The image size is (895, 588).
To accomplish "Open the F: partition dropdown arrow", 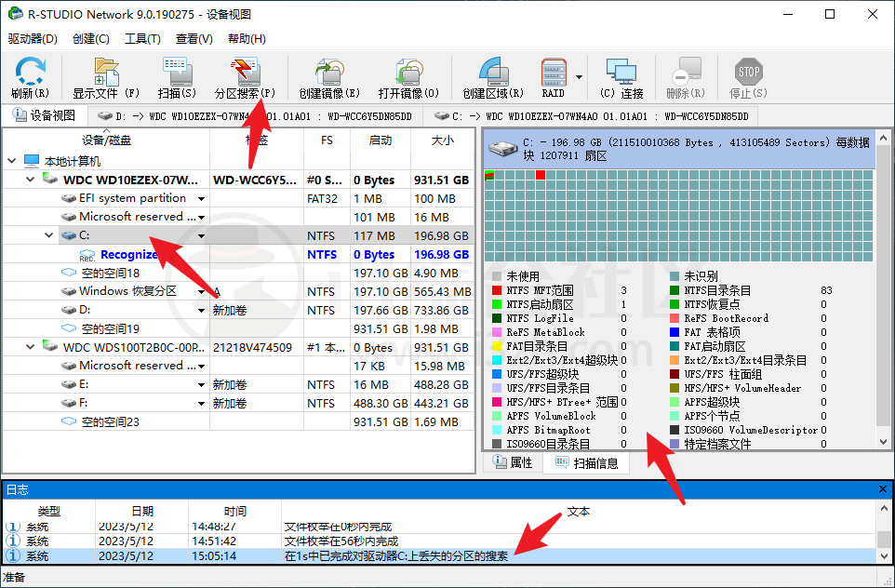I will [202, 404].
